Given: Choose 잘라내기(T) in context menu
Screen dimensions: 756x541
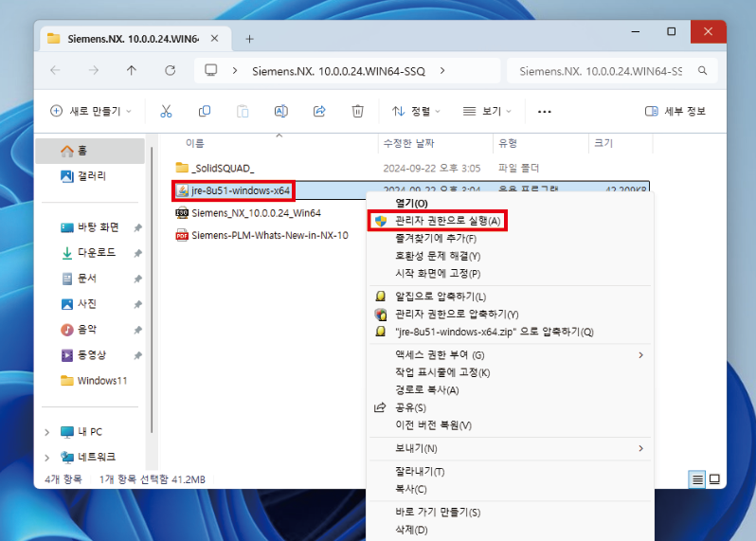Looking at the screenshot, I should coord(510,472).
